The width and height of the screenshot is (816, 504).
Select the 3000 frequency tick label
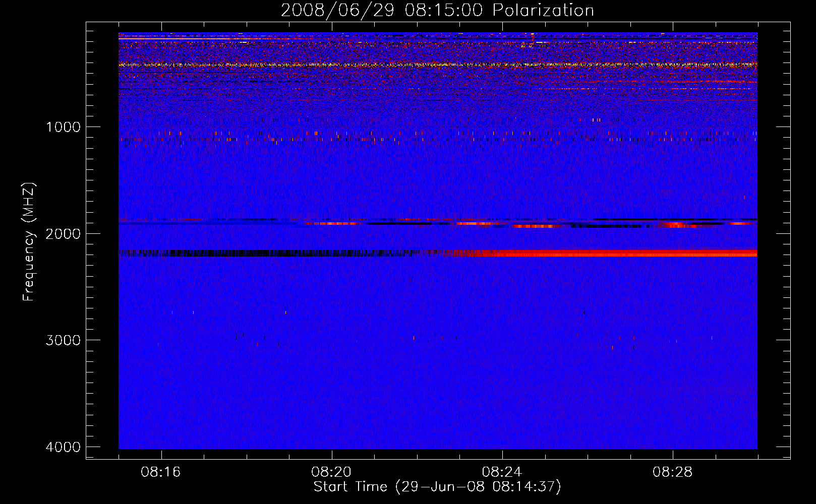coord(63,340)
